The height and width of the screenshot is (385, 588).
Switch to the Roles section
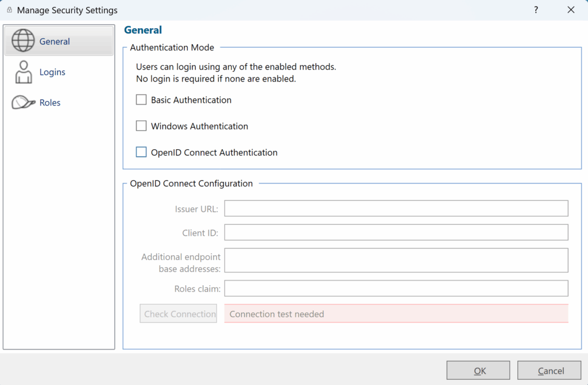point(50,102)
